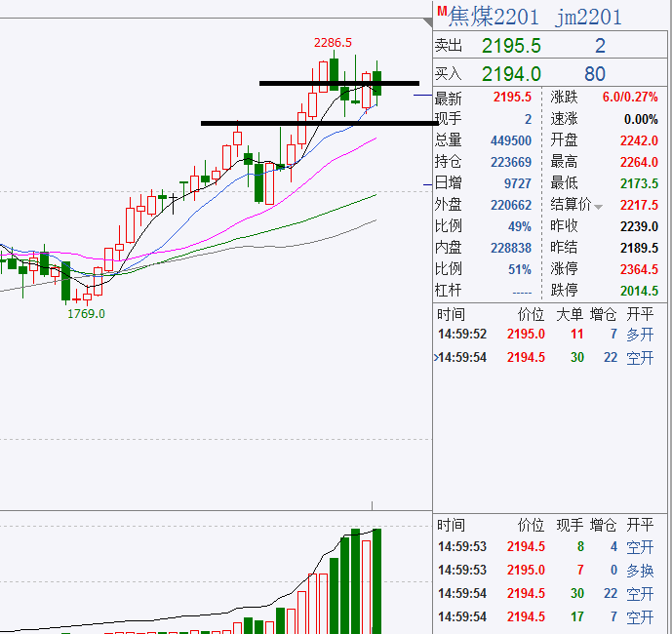Click the red M icon beside 焦煤2201
Image resolution: width=672 pixels, height=634 pixels.
[442, 11]
